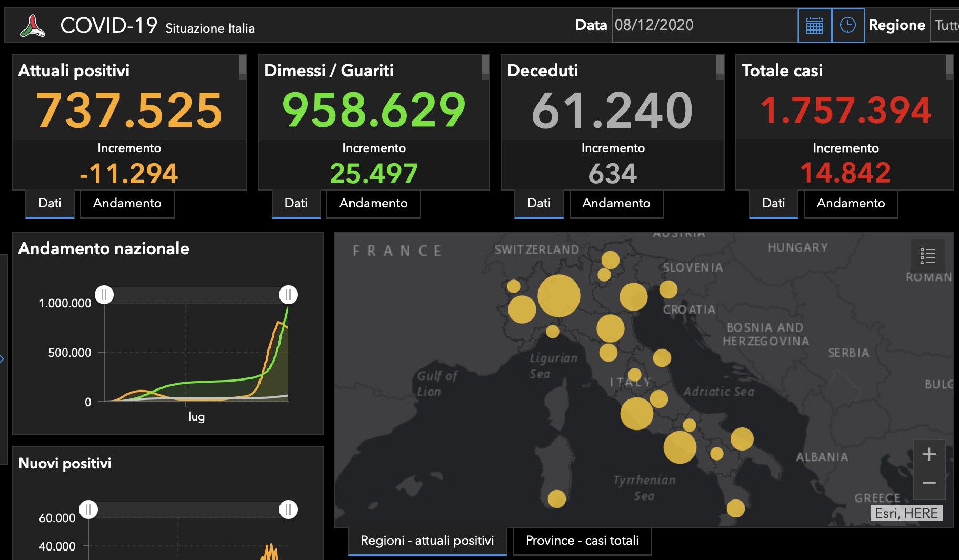Open the Esri, HERE attribution link
The width and height of the screenshot is (959, 560).
pyautogui.click(x=906, y=513)
